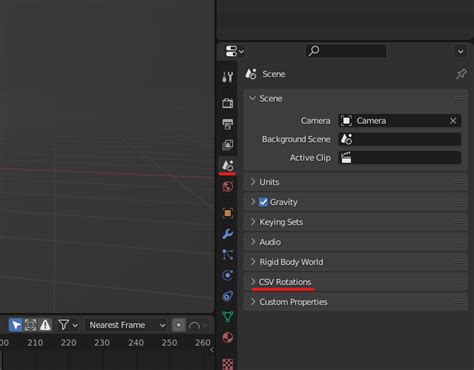Click the Active Clip clapperboard icon
474x370 pixels.
pos(346,157)
